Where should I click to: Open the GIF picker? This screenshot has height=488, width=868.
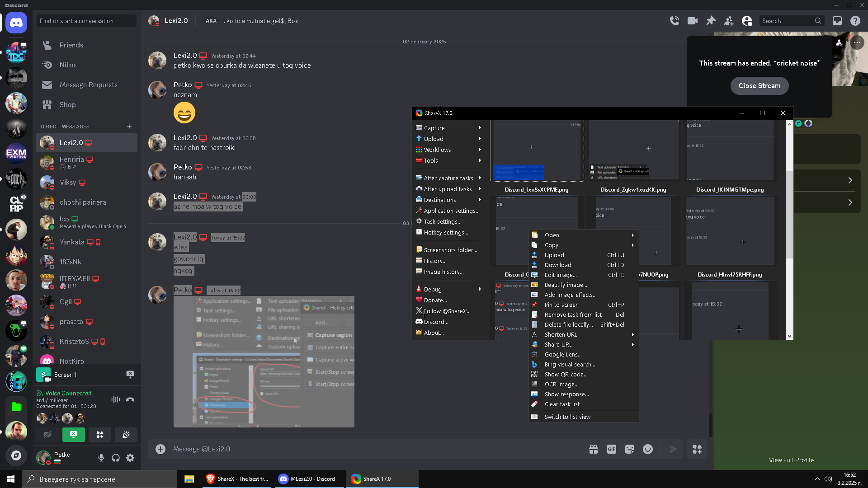pos(611,449)
